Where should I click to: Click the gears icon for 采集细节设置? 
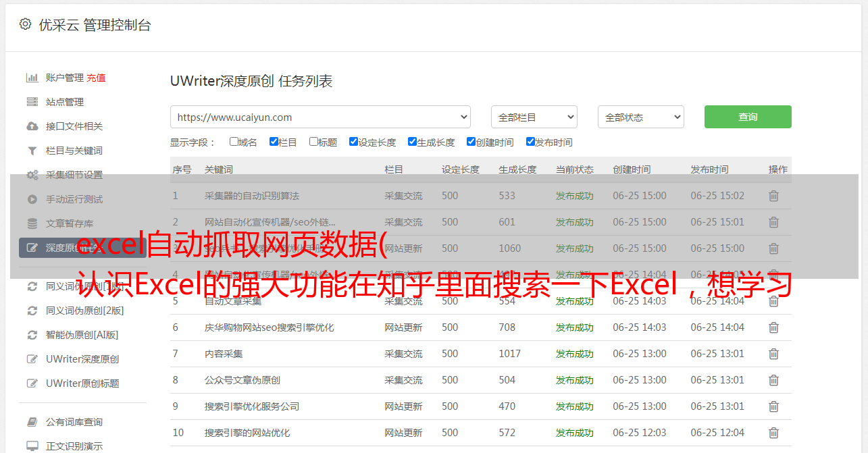point(32,175)
